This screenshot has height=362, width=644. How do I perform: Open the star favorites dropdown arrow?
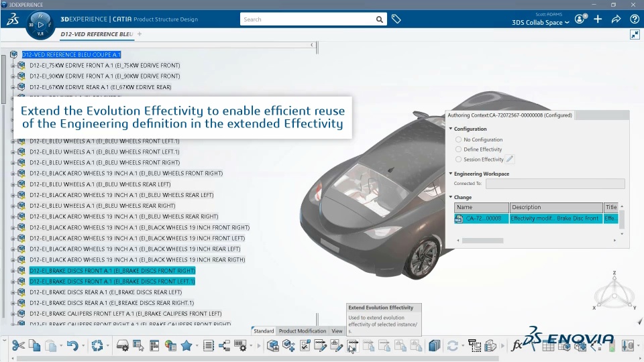point(197,346)
